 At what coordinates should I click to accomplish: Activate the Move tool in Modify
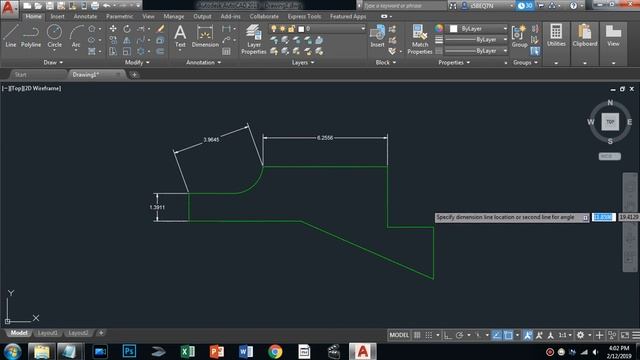pos(113,29)
